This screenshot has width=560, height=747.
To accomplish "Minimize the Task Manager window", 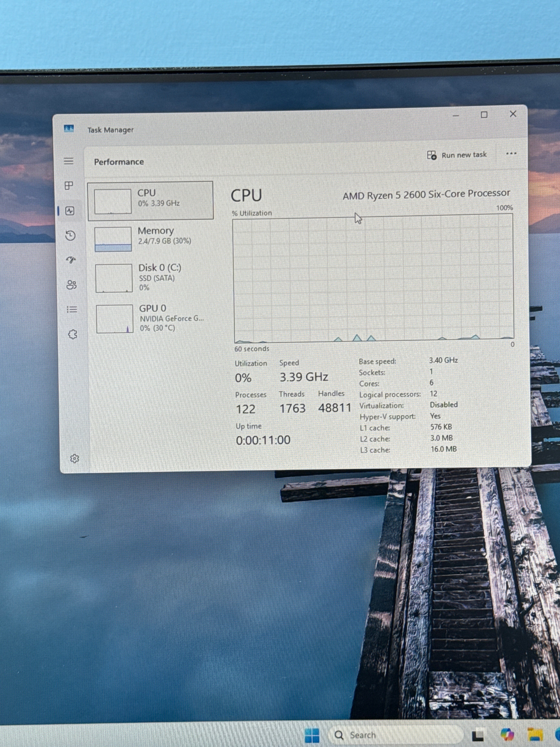I will click(x=456, y=116).
